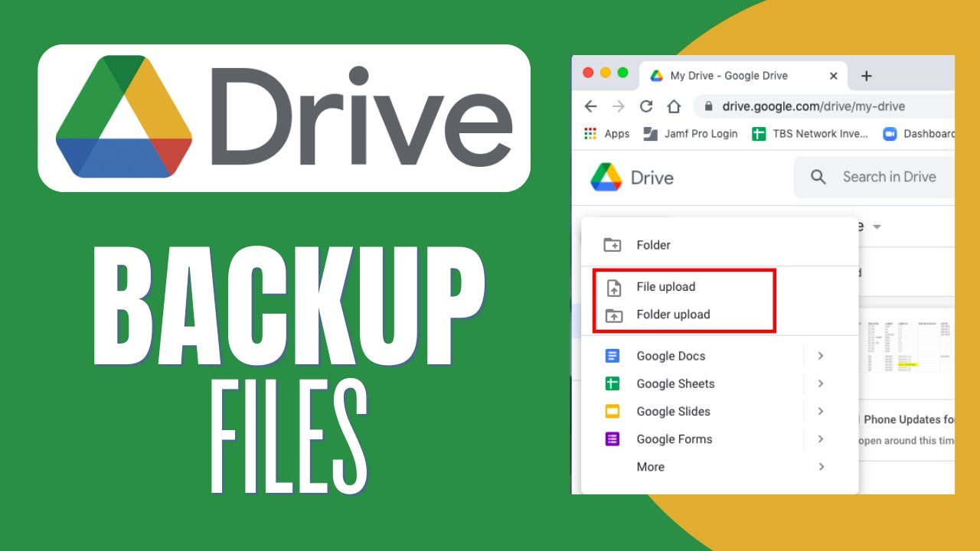Click the search magnifier icon in Drive
Viewport: 980px width, 551px height.
pos(818,177)
